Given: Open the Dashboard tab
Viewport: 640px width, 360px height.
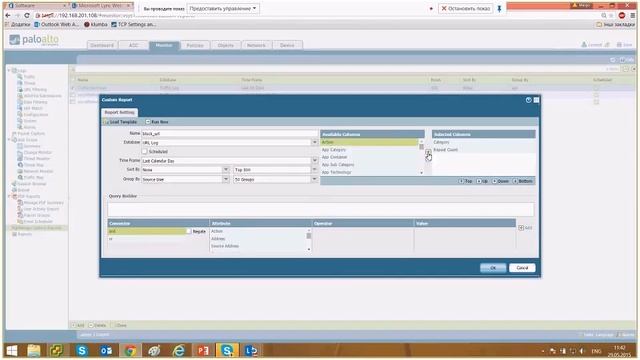Looking at the screenshot, I should pos(102,45).
